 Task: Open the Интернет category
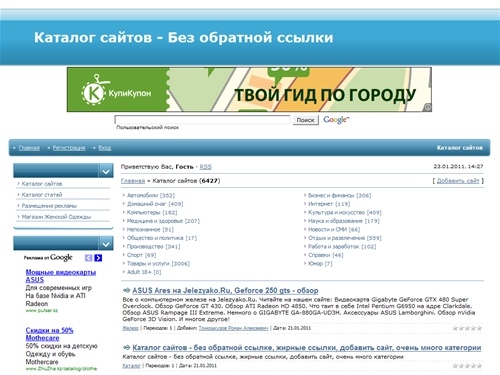click(x=320, y=204)
